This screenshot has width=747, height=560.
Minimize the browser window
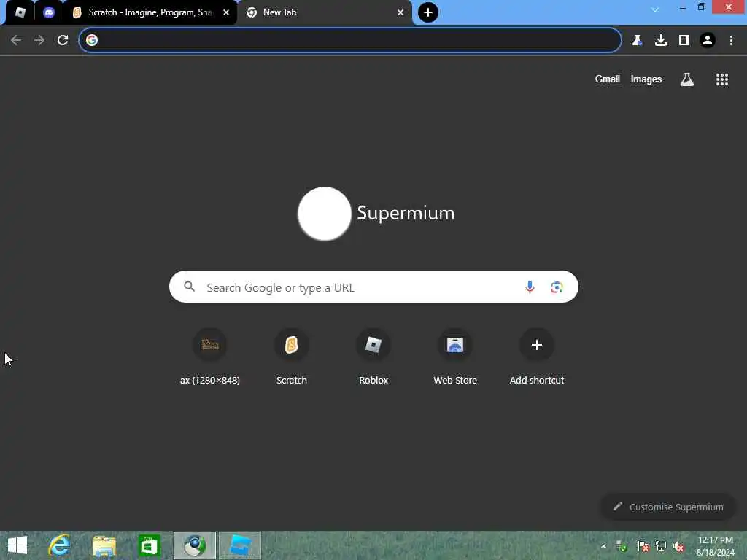pos(682,7)
